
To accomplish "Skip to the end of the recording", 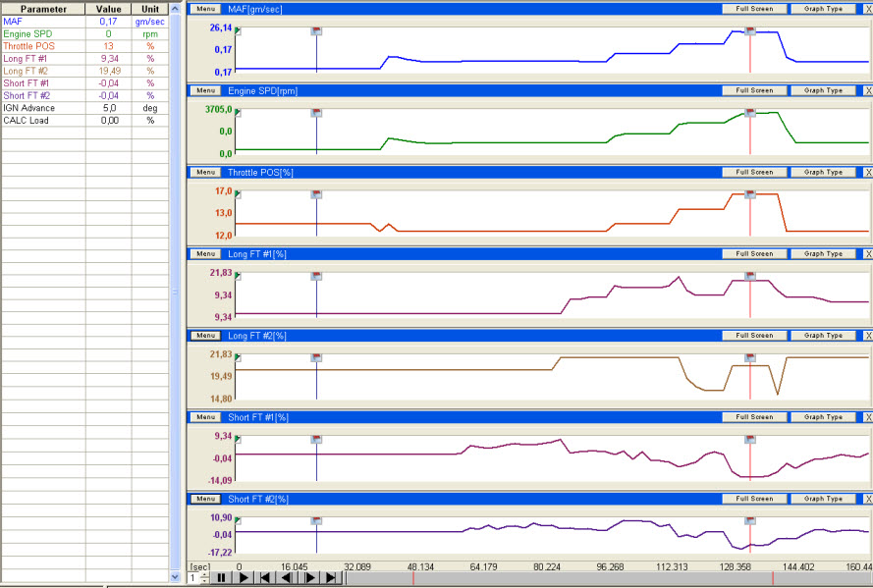I will click(331, 578).
